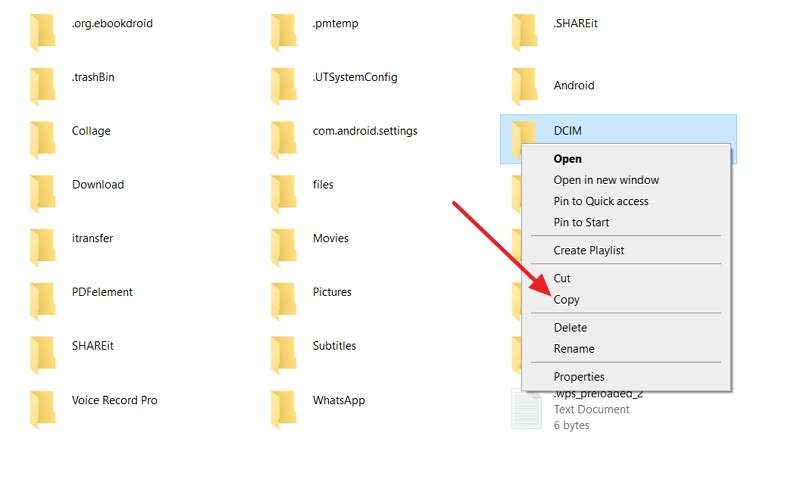800x498 pixels.
Task: Click the .SHAREit folder icon
Action: click(524, 33)
